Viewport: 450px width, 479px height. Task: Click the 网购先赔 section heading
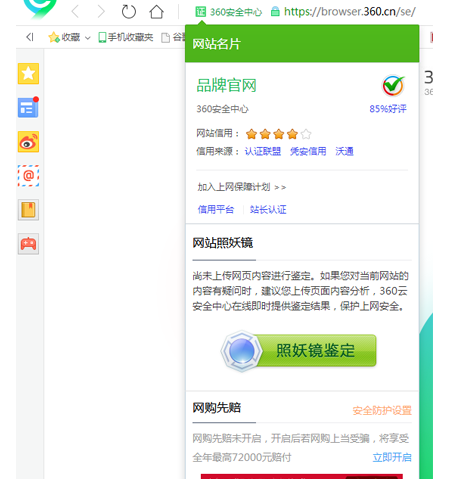217,407
